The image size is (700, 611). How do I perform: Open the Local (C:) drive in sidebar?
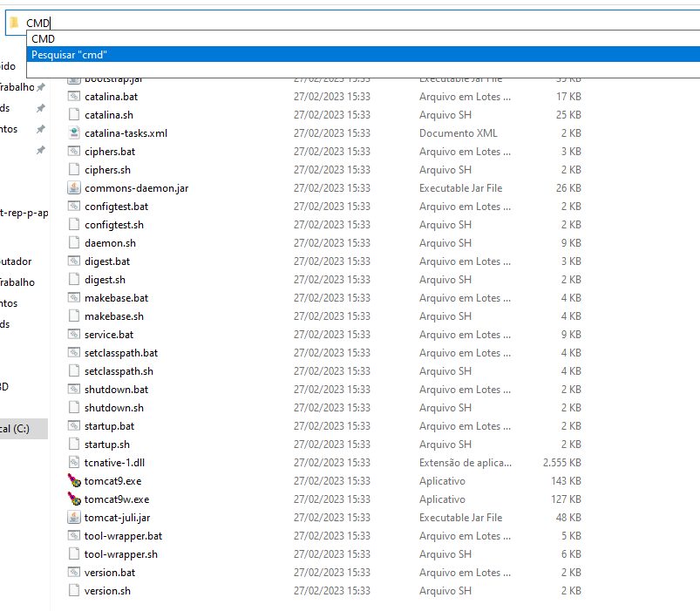24,429
